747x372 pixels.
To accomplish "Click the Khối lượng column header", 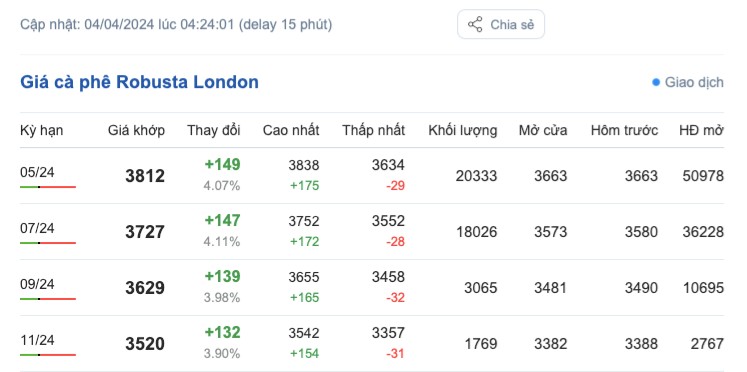I will pyautogui.click(x=463, y=130).
